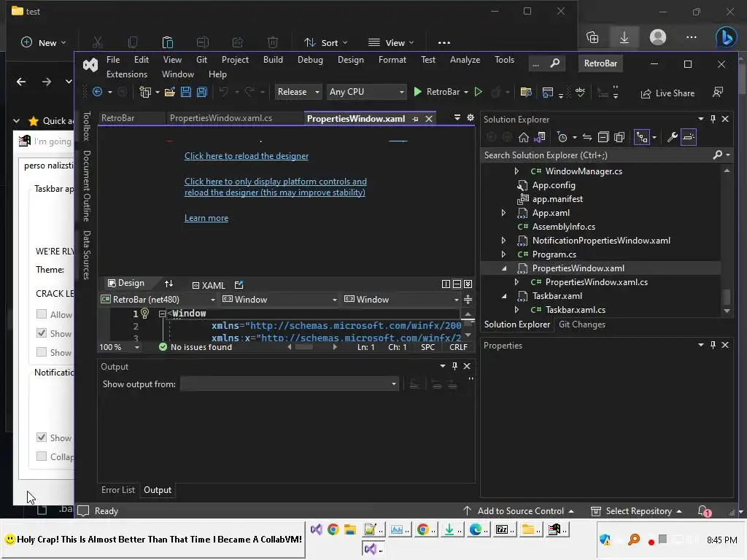
Task: Start debugging with green RetroBar play button
Action: (417, 92)
